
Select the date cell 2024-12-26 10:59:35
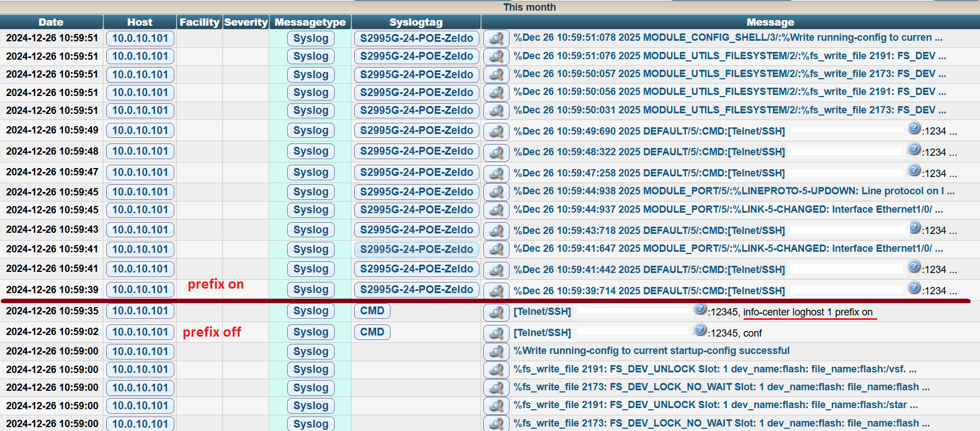click(52, 311)
